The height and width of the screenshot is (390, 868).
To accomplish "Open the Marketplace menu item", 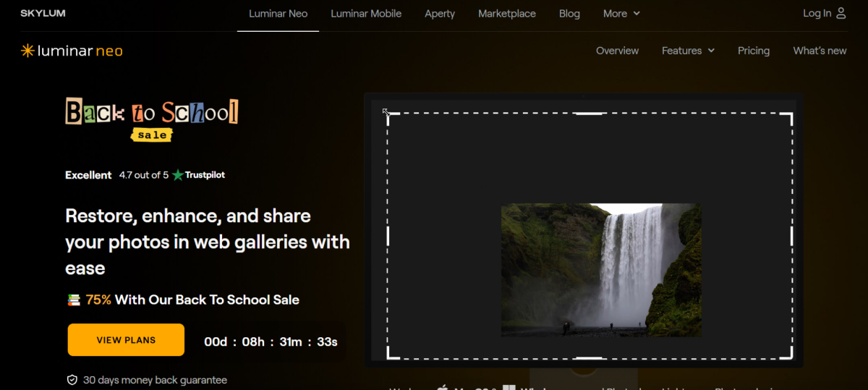I will click(507, 13).
